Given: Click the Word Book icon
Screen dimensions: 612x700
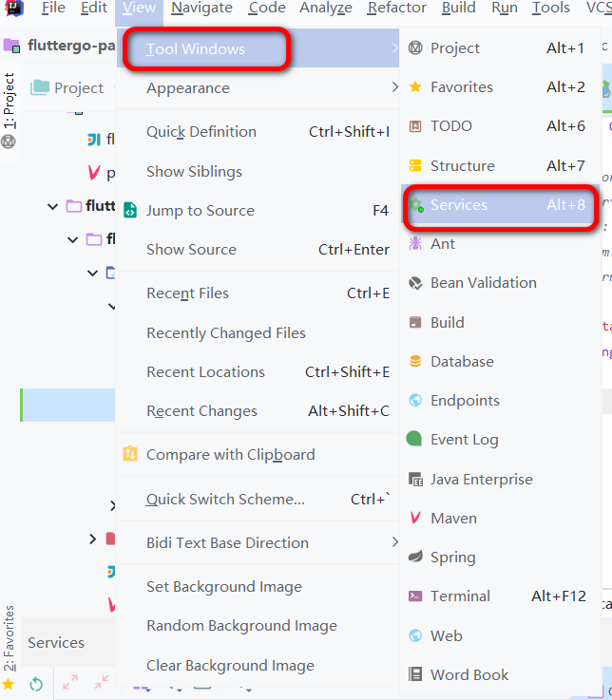Looking at the screenshot, I should (x=415, y=674).
